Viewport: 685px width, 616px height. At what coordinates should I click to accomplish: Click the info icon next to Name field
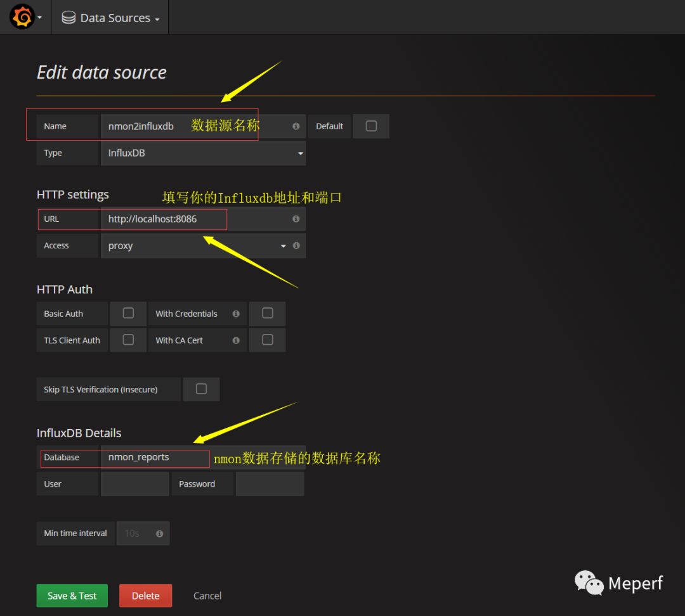(296, 126)
